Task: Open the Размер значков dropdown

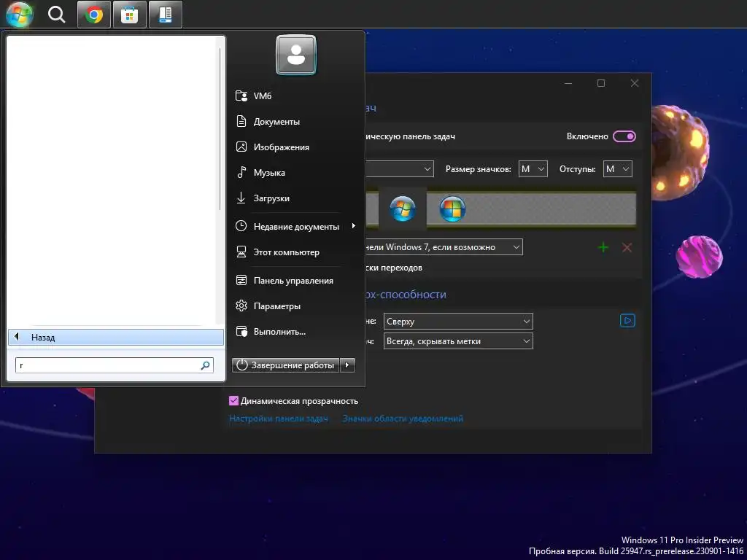Action: click(x=533, y=169)
